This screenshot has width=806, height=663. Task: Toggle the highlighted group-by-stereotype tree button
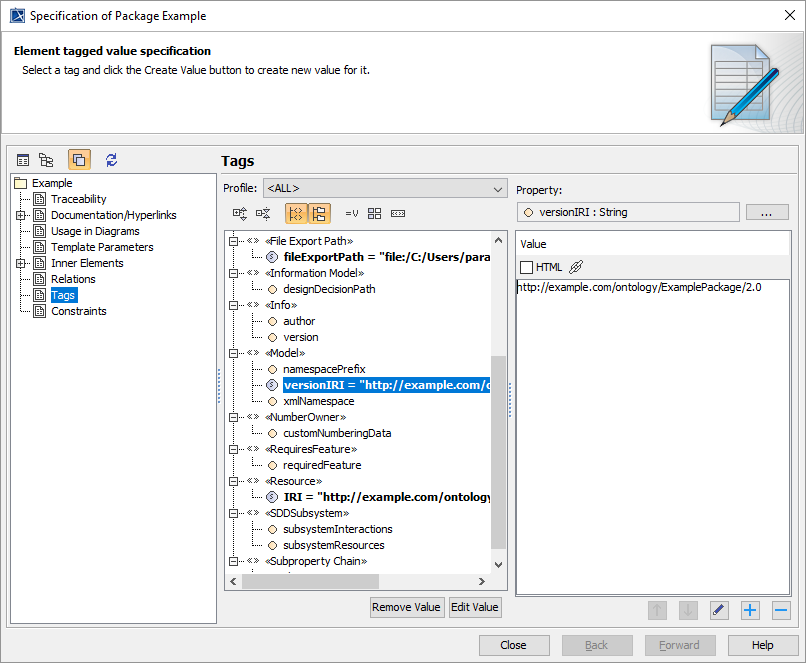(x=296, y=213)
